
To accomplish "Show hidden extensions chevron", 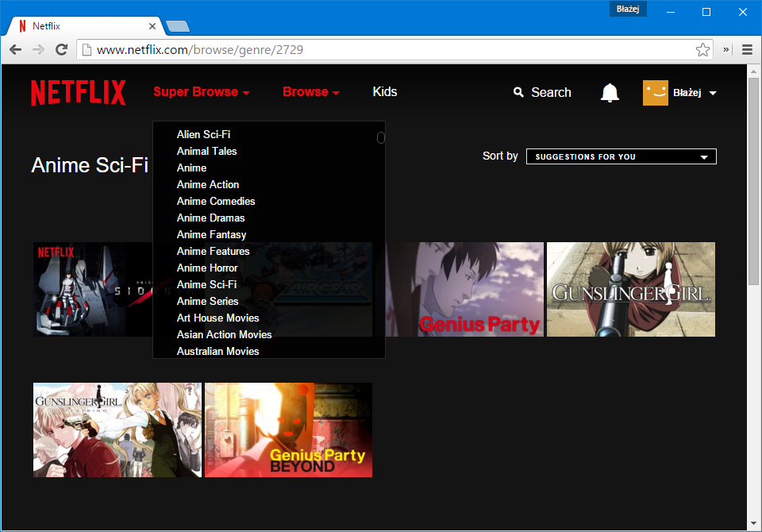I will [x=726, y=49].
